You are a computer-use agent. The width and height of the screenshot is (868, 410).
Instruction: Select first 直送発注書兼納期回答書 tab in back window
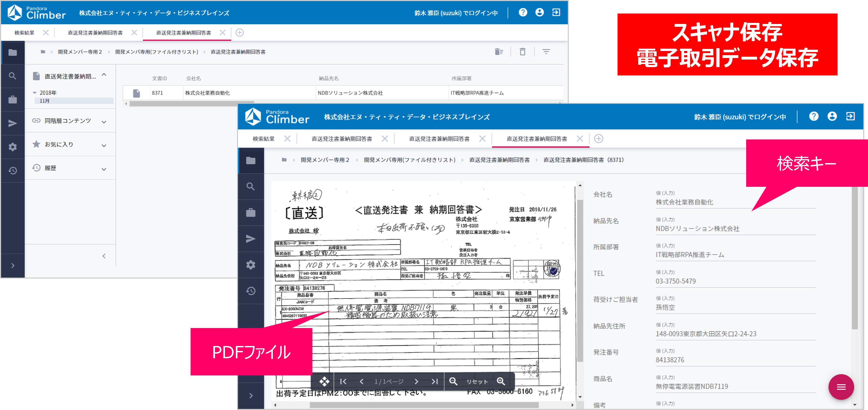coord(95,33)
